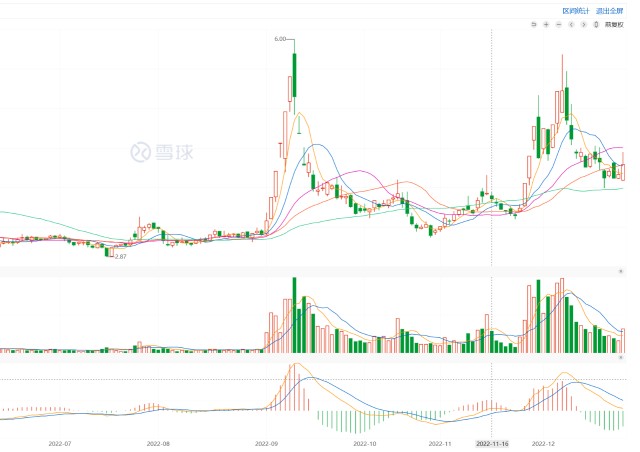Zoom in with the plus icon
The image size is (640, 452).
click(x=546, y=24)
